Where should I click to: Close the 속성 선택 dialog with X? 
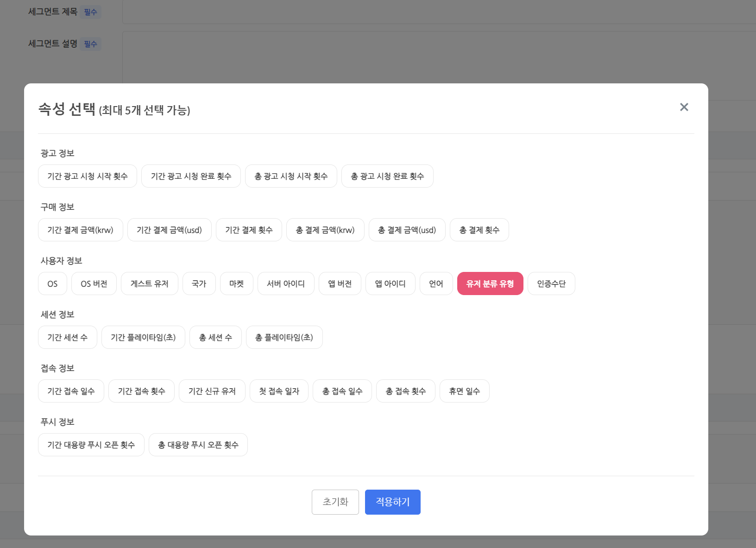tap(684, 107)
